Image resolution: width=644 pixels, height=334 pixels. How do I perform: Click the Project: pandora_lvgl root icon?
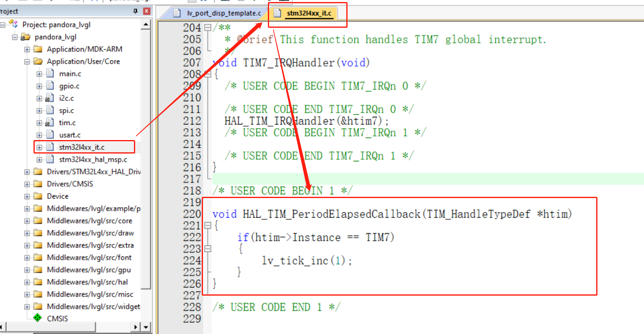click(x=14, y=24)
